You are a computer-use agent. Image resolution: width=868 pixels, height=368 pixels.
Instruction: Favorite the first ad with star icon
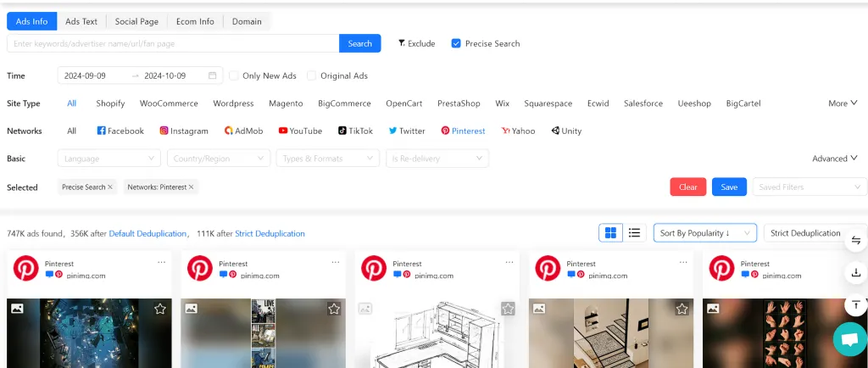click(160, 309)
